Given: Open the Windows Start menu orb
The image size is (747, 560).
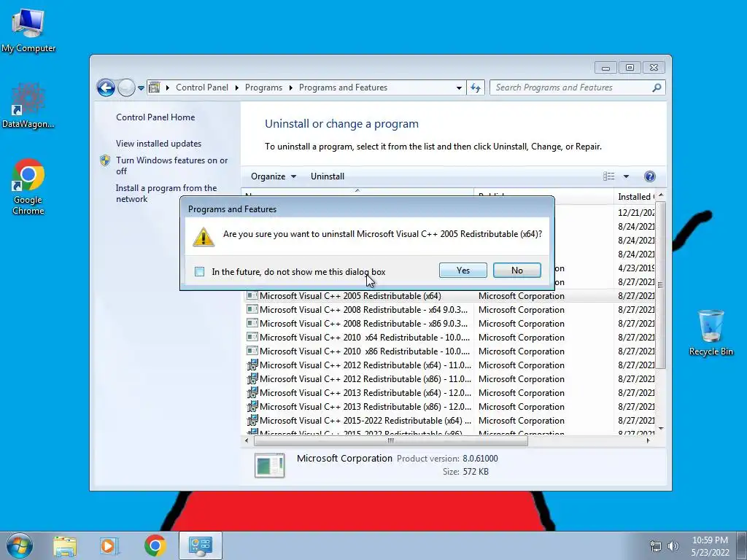Looking at the screenshot, I should (20, 545).
